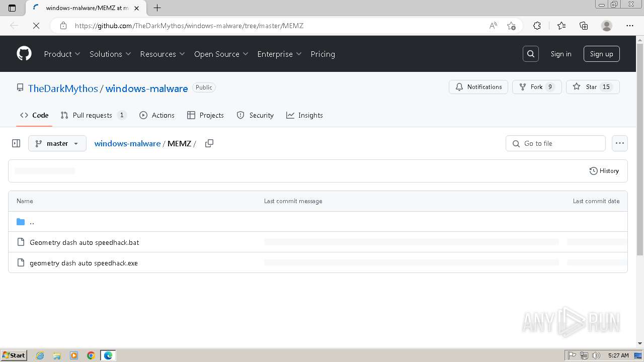Open Windows Media Player from taskbar
The image size is (644, 362).
(74, 355)
